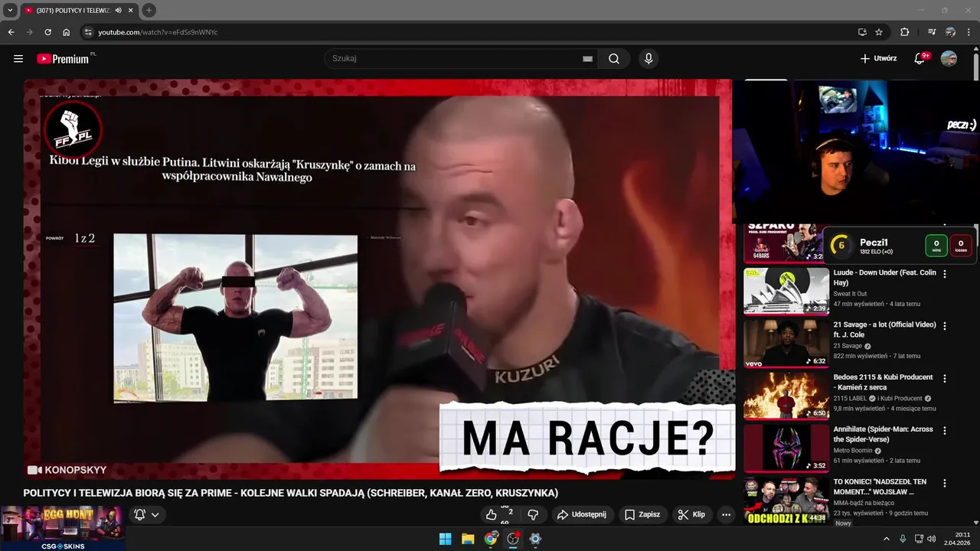Open TO KONIEC! NADSZEDŁ TEN MOMENT video
Screen dimensions: 980x551
pyautogui.click(x=880, y=487)
